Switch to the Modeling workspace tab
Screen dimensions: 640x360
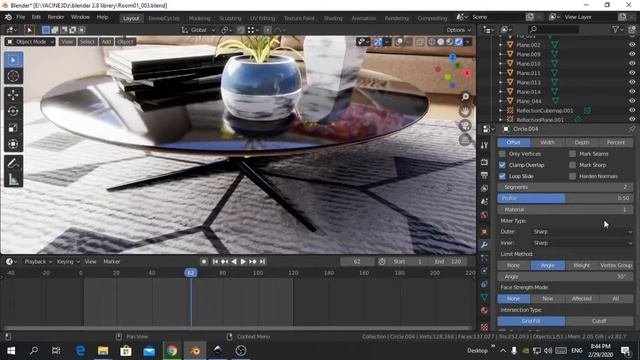[x=200, y=18]
